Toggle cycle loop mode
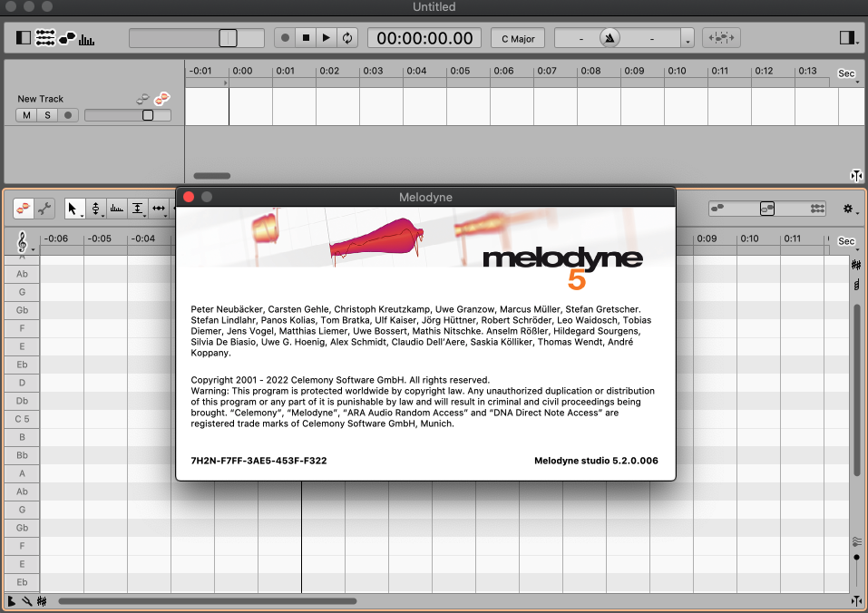Viewport: 868px width, 613px height. tap(347, 37)
